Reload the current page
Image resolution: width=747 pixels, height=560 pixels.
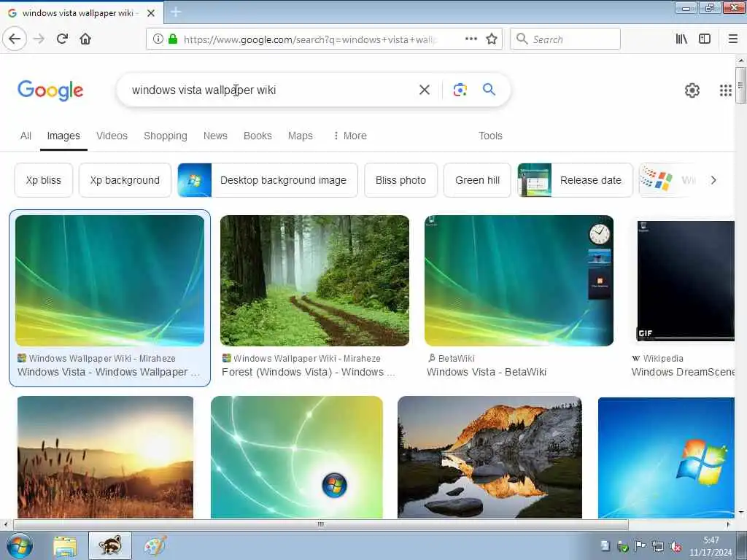pyautogui.click(x=63, y=39)
